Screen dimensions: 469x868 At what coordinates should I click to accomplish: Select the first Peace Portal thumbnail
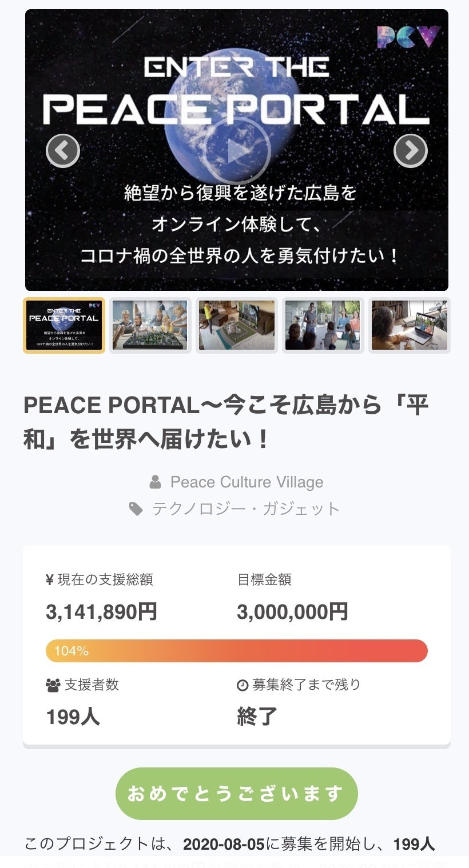tap(64, 325)
